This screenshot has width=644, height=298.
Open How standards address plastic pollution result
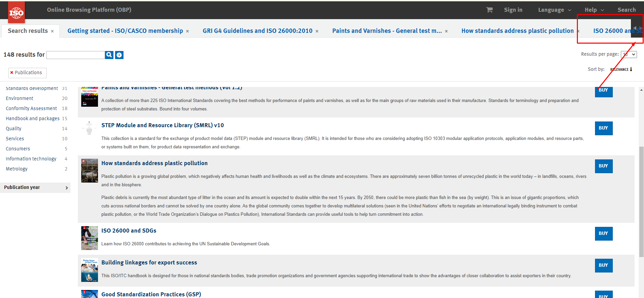(x=154, y=163)
